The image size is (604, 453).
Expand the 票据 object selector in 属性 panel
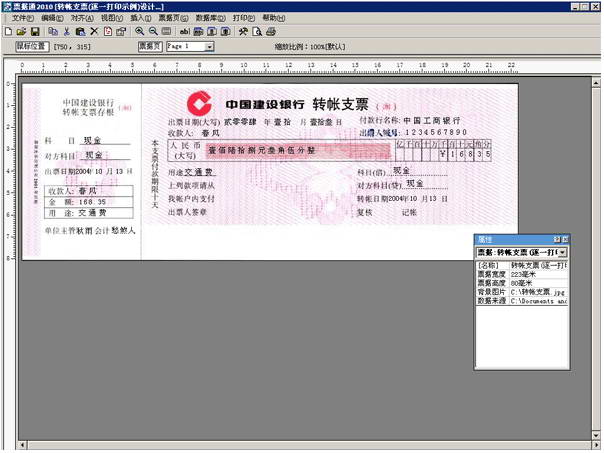click(x=563, y=253)
